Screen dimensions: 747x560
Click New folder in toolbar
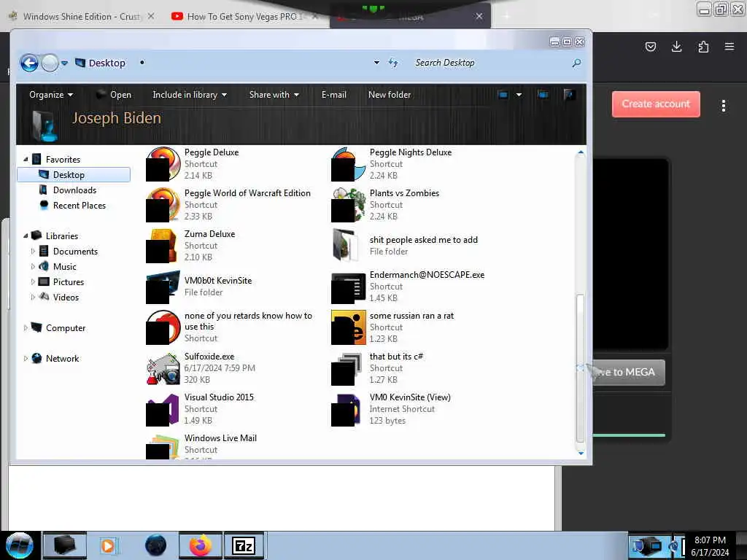click(390, 95)
